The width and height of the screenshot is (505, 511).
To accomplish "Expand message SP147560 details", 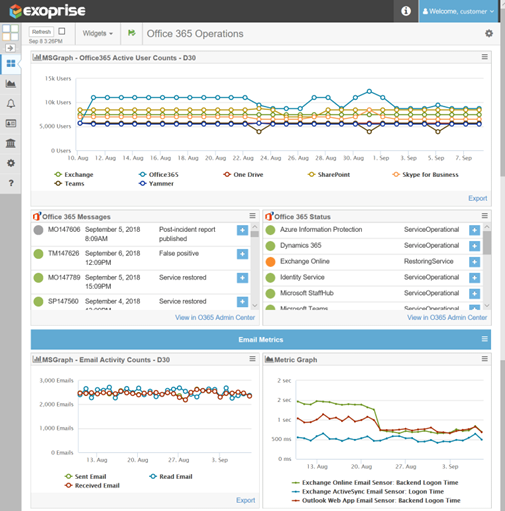I will coord(242,302).
